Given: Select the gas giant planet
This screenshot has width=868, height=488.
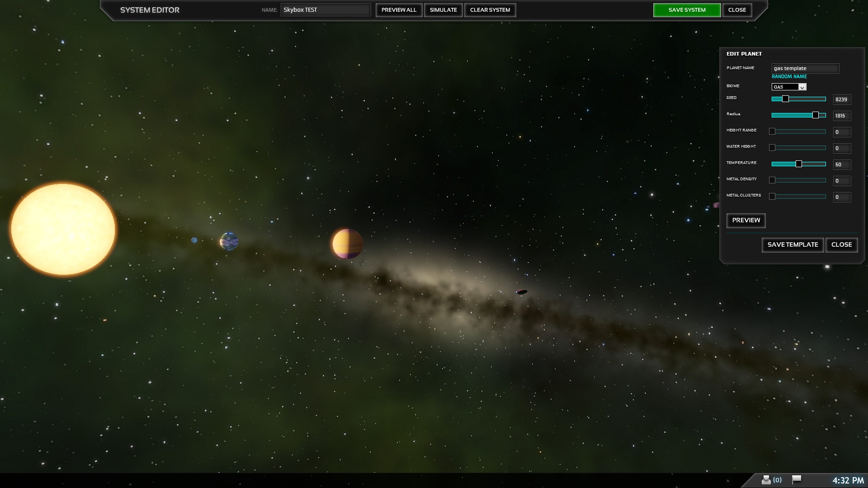Looking at the screenshot, I should click(348, 244).
